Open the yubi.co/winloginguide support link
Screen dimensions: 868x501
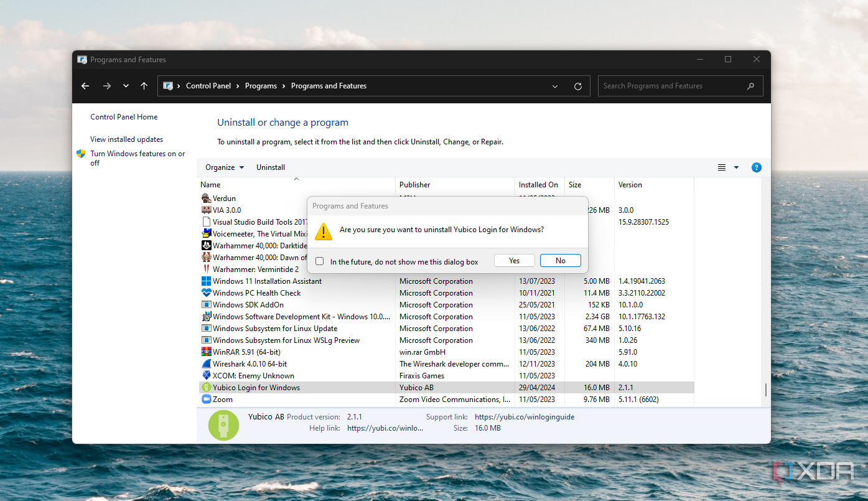525,417
